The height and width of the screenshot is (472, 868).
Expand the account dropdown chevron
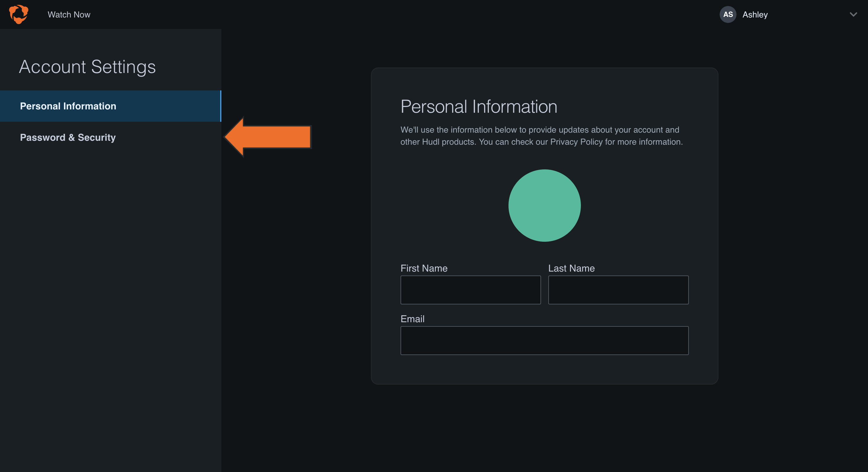click(853, 14)
